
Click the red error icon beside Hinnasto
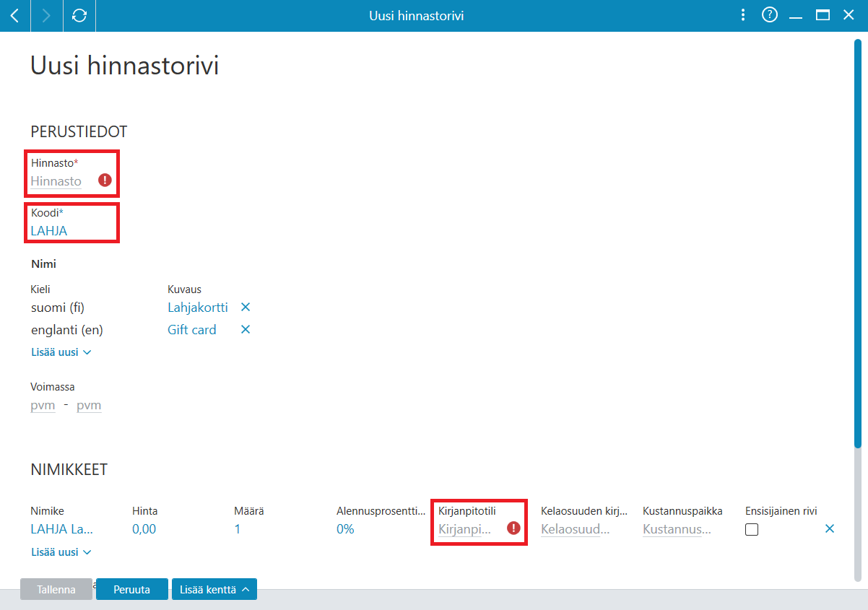coord(105,180)
